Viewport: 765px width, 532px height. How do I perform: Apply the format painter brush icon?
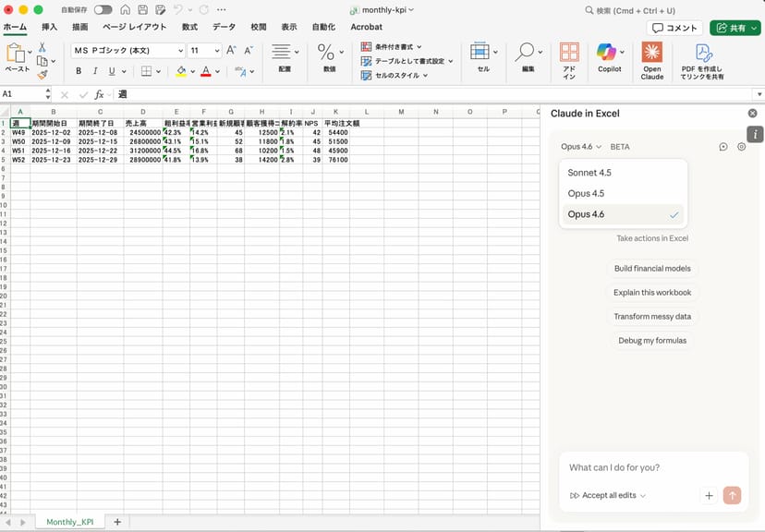pyautogui.click(x=42, y=72)
